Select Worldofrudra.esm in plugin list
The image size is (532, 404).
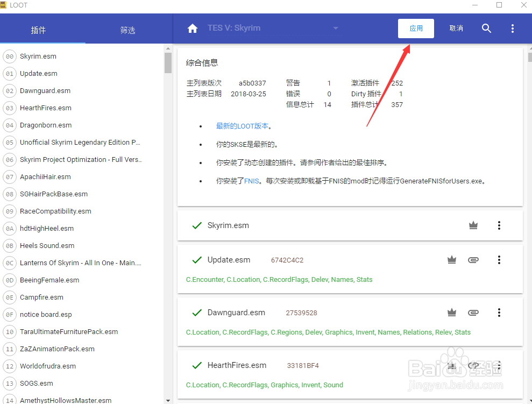pyautogui.click(x=48, y=366)
